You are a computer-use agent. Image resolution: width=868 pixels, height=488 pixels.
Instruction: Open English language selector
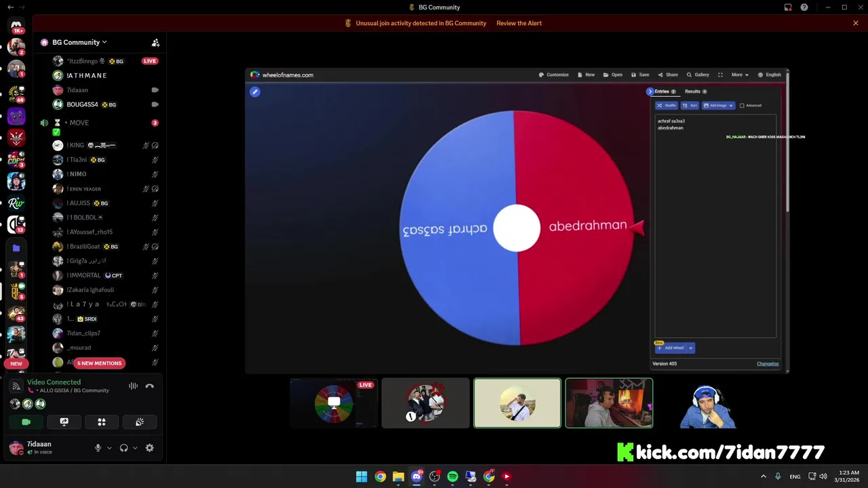[x=770, y=75]
